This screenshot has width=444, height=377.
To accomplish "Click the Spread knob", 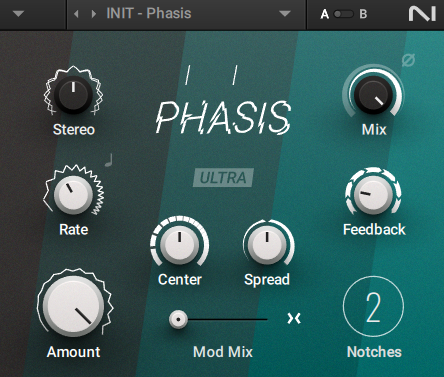I will [267, 245].
